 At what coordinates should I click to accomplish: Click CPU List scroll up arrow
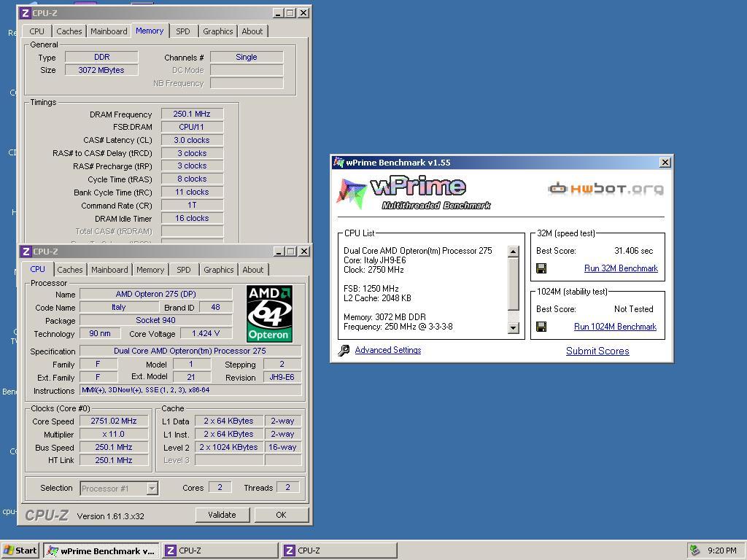(513, 252)
